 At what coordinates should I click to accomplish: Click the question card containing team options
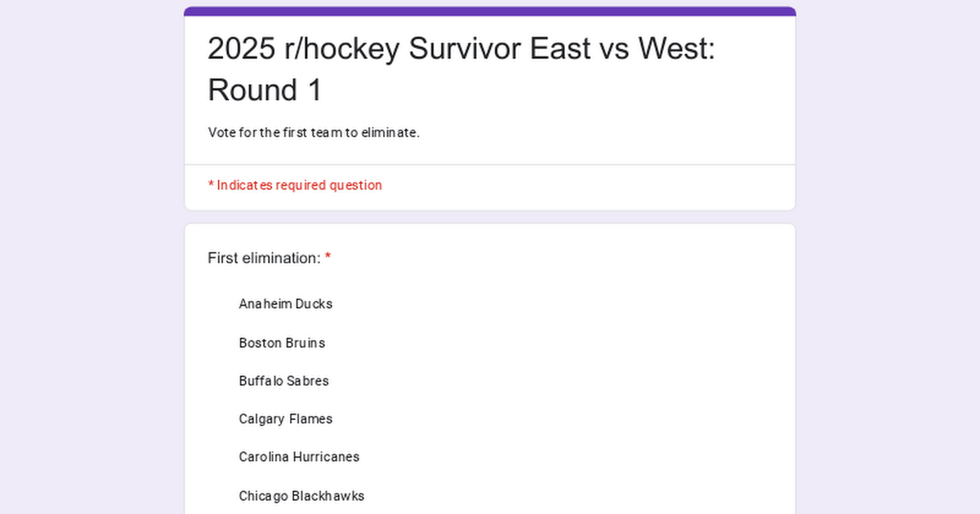click(x=489, y=367)
